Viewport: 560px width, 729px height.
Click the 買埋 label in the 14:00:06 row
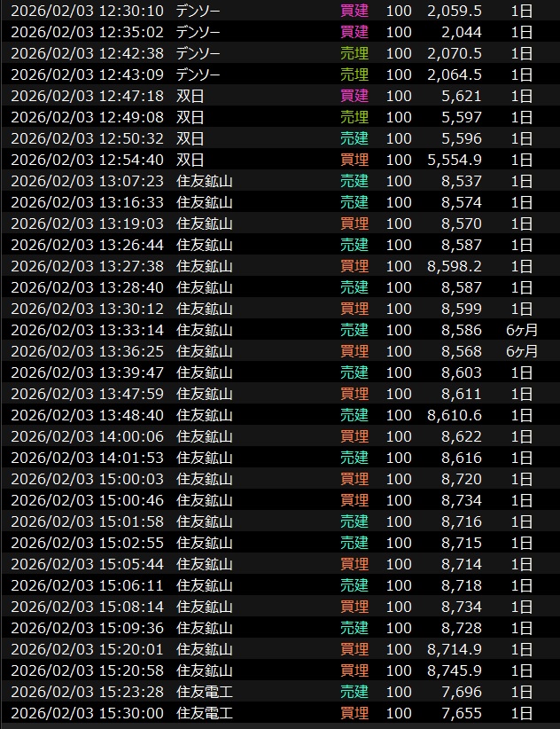tap(354, 436)
